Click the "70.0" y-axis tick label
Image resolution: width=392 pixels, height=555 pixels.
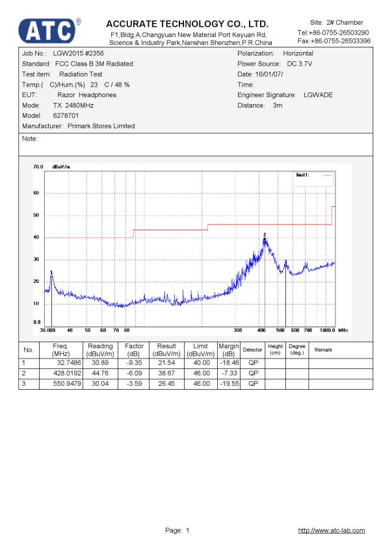pyautogui.click(x=38, y=167)
